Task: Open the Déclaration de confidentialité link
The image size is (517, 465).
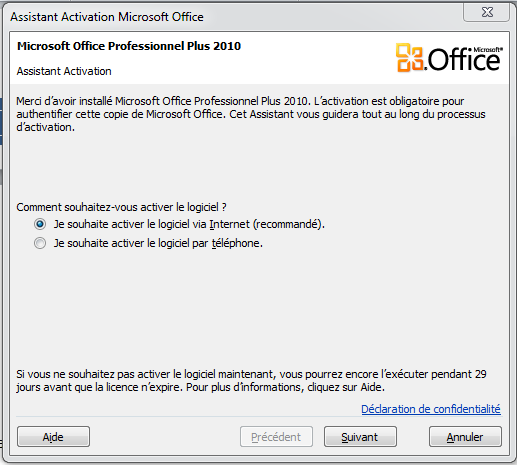Action: (x=431, y=409)
